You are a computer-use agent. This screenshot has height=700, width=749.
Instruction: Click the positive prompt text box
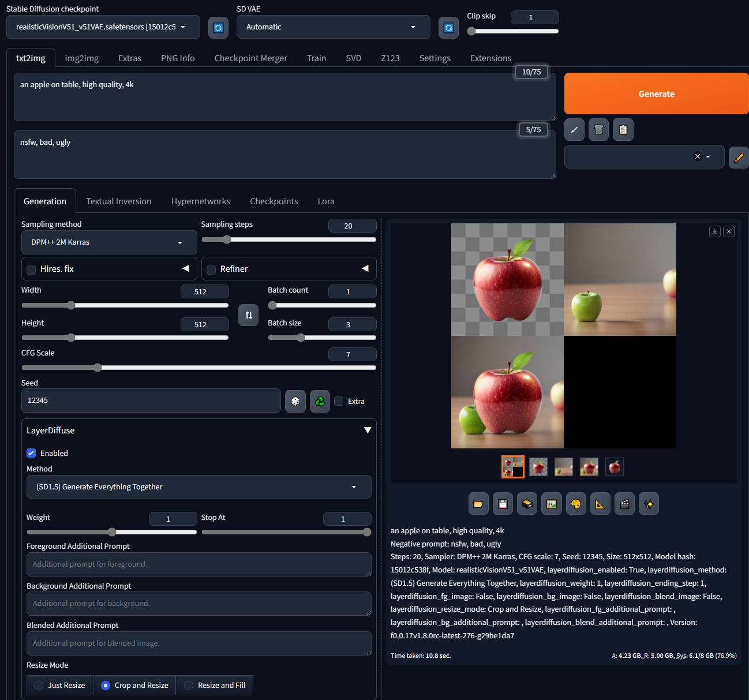pyautogui.click(x=284, y=97)
